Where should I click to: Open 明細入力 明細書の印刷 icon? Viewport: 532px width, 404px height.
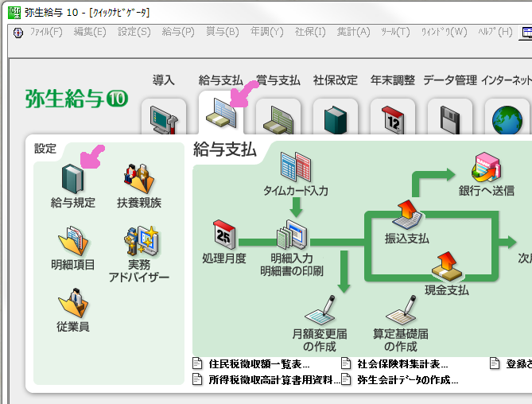(290, 236)
